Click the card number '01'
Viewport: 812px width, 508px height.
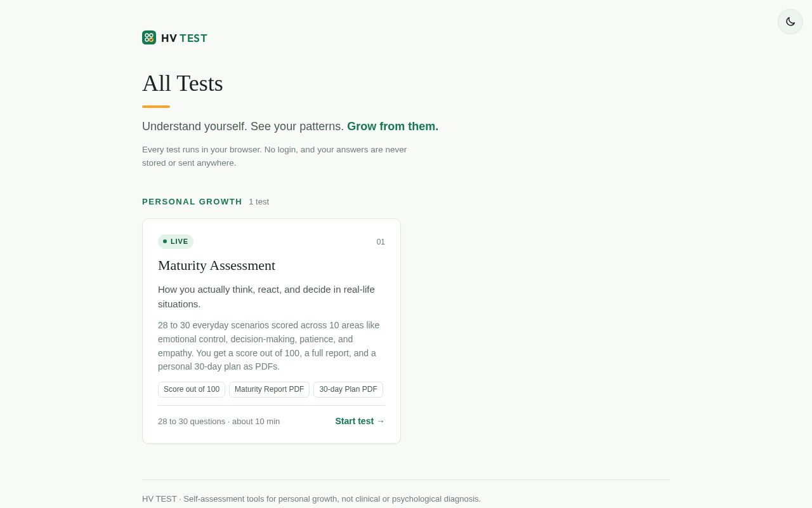pos(381,242)
